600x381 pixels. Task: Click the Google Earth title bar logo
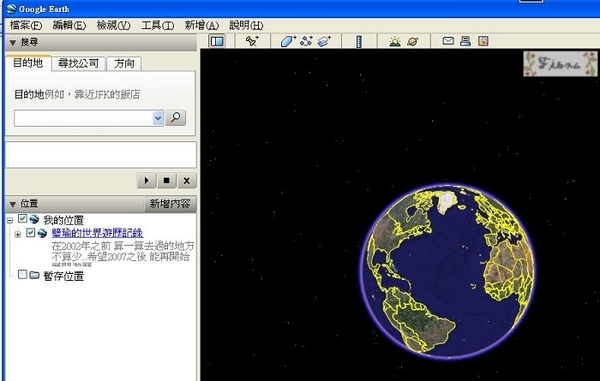point(11,8)
